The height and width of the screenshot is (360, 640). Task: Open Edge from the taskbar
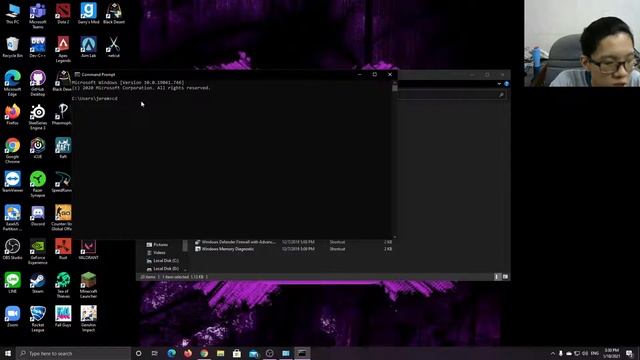click(171, 353)
